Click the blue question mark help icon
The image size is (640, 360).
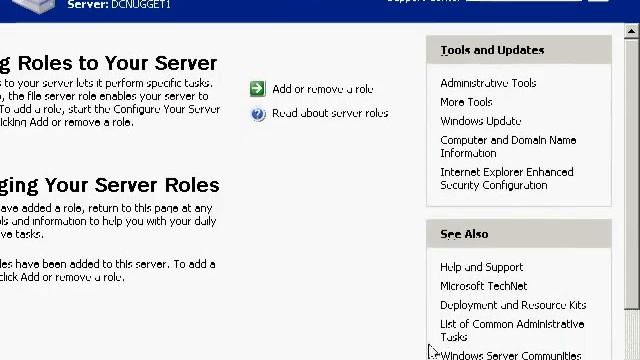coord(258,114)
